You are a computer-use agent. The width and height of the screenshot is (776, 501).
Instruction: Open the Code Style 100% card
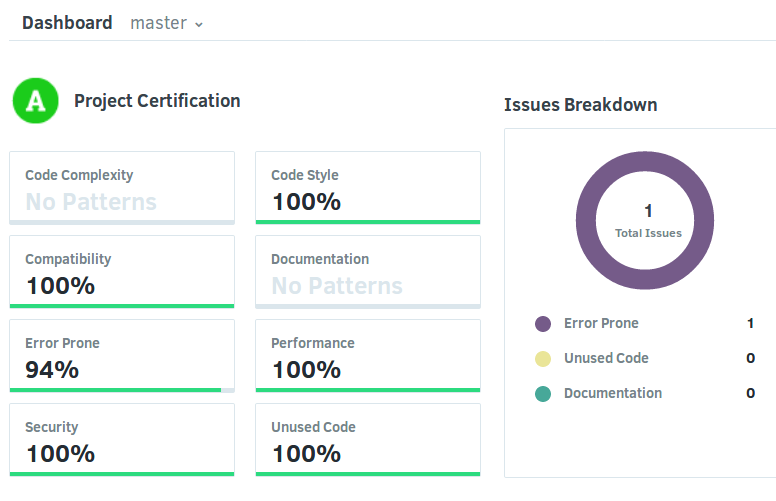367,188
